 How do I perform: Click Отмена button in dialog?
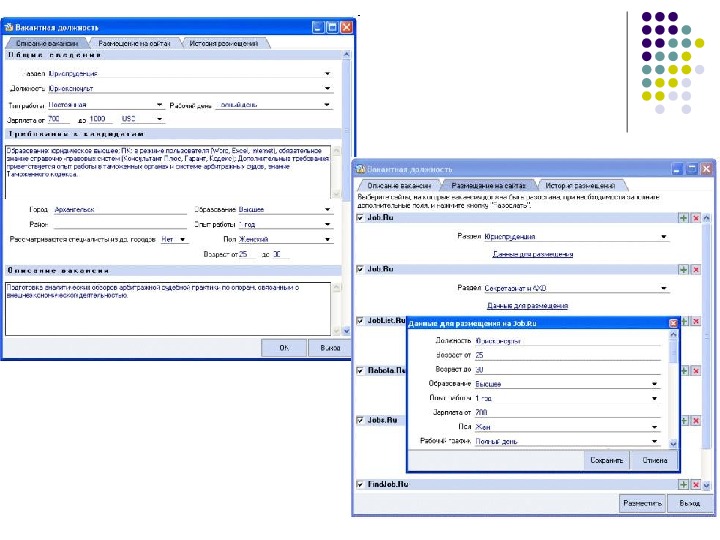[x=654, y=460]
